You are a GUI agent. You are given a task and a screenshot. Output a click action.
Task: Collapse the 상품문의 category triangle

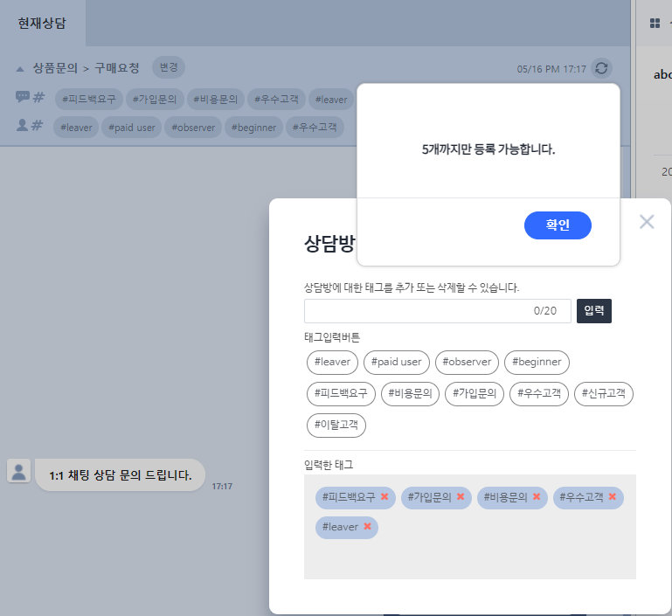pos(20,68)
